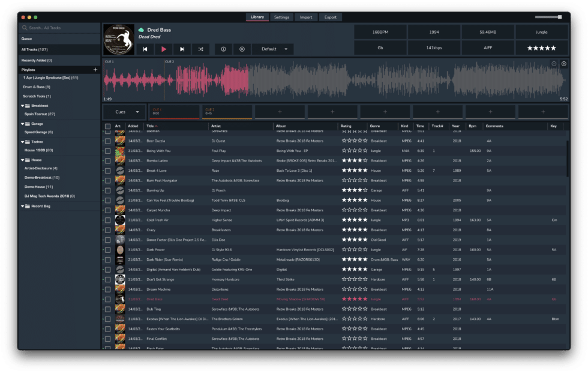The width and height of the screenshot is (588, 373).
Task: Enable the shuffle playback icon
Action: (x=201, y=49)
